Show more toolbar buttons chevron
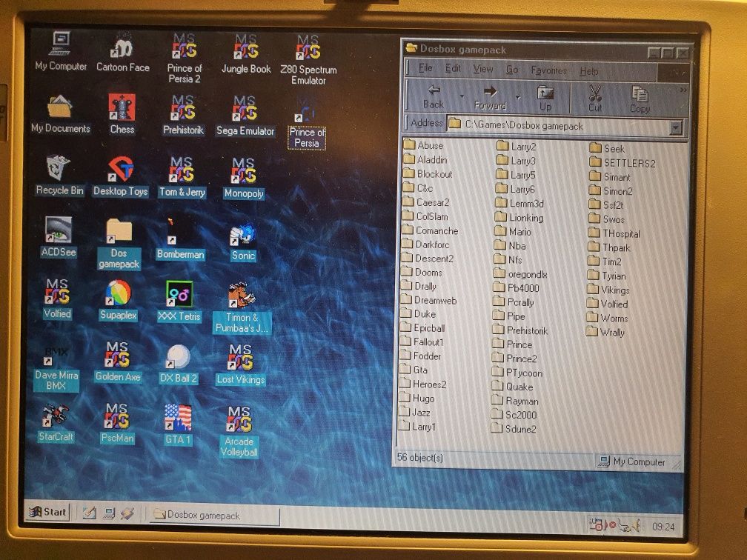Image resolution: width=747 pixels, height=560 pixels. [x=683, y=90]
